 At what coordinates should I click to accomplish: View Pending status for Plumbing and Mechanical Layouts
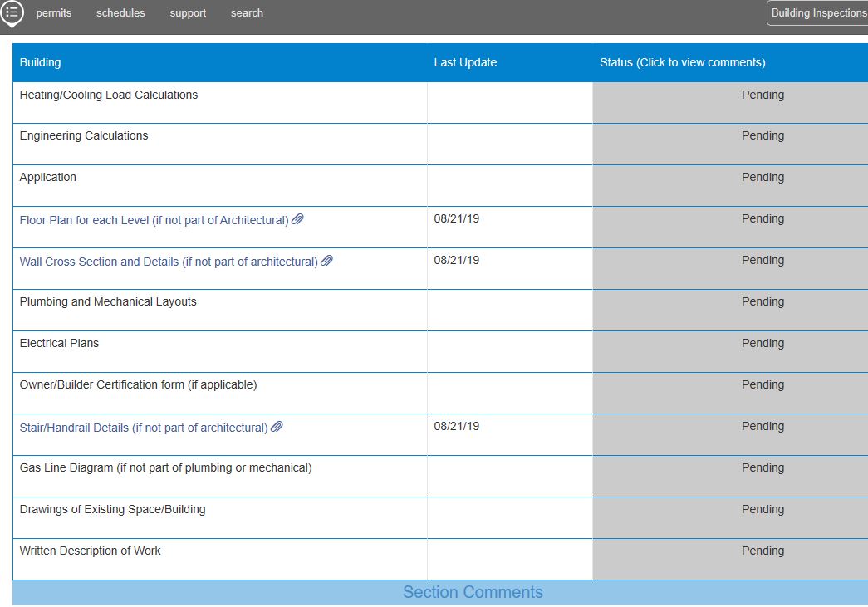pos(763,301)
